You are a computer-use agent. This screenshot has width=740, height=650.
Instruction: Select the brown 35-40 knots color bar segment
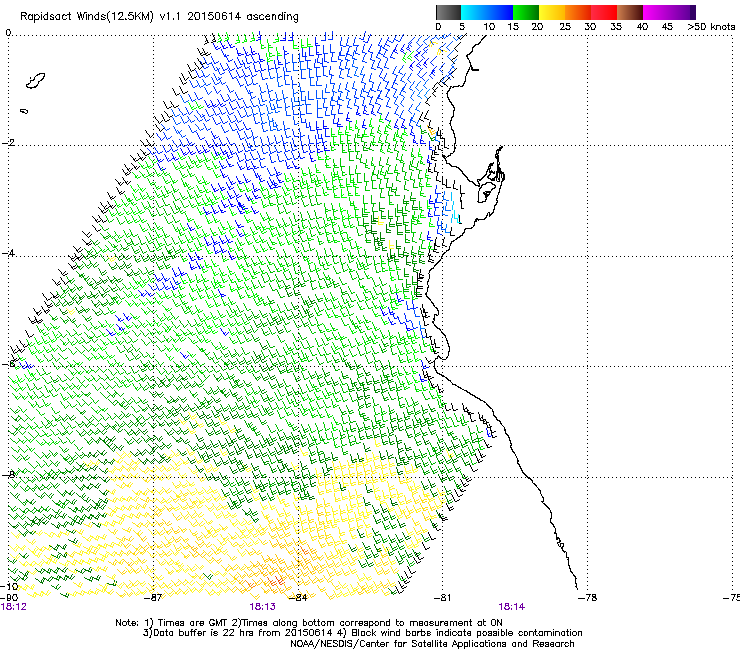click(630, 12)
